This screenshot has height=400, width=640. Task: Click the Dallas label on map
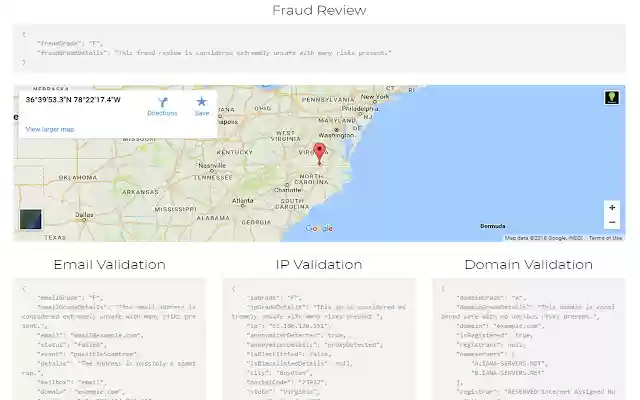(84, 215)
